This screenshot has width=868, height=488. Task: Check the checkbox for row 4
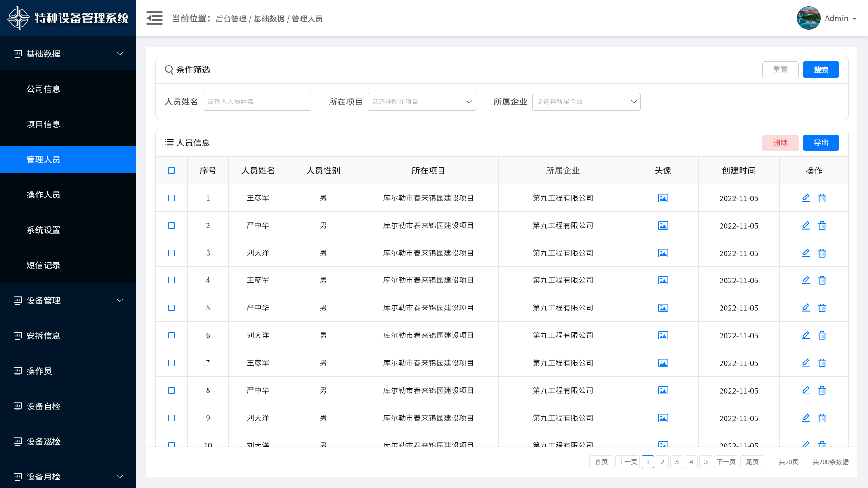click(171, 280)
